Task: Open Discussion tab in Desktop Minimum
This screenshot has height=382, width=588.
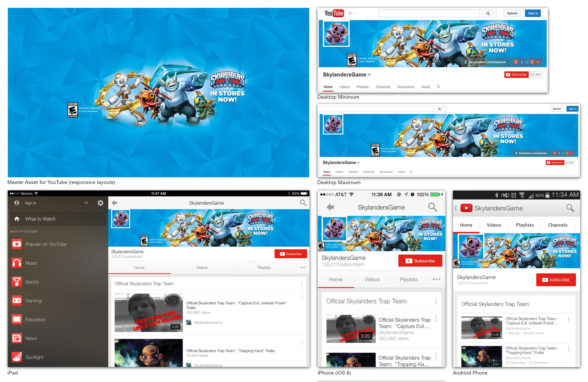Action: point(405,87)
